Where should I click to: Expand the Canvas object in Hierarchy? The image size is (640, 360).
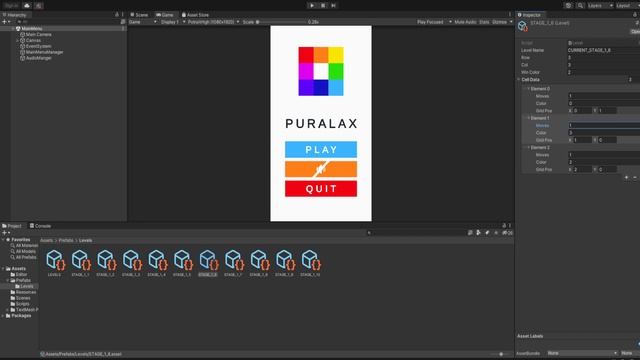pos(18,40)
